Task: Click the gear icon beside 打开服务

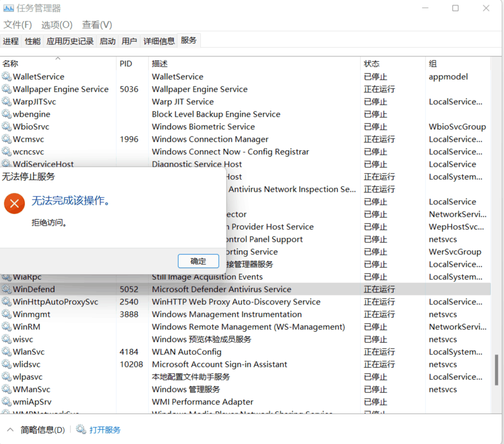Action: pyautogui.click(x=81, y=429)
